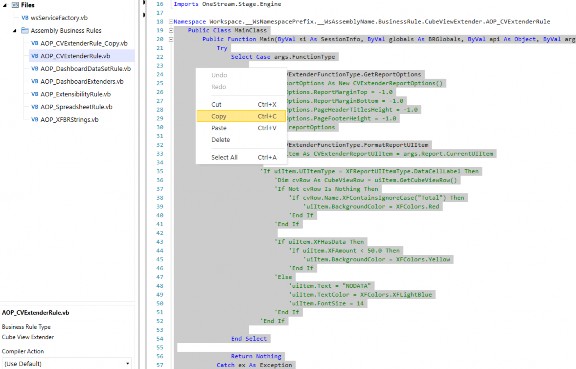
Task: Click the VB icon of AOP_SpreadsheetRule.vb
Action: tap(35, 107)
